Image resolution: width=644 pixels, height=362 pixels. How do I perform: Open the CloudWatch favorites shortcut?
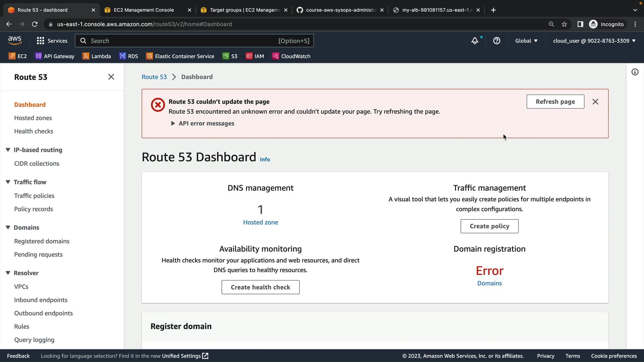pos(291,56)
